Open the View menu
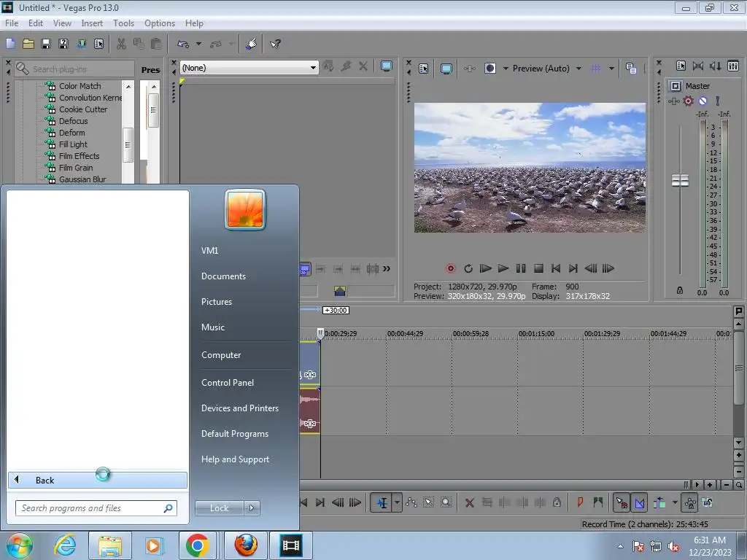 [x=62, y=23]
